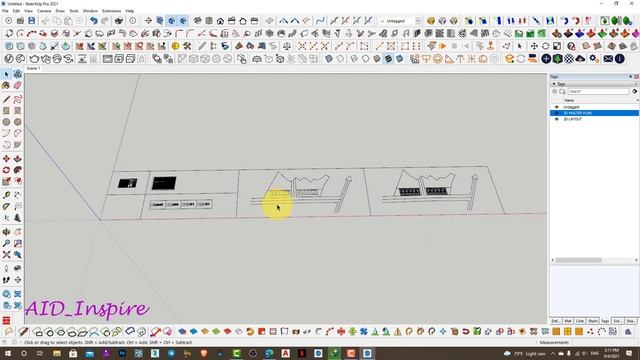
Task: Open the Draw menu
Action: tap(60, 11)
